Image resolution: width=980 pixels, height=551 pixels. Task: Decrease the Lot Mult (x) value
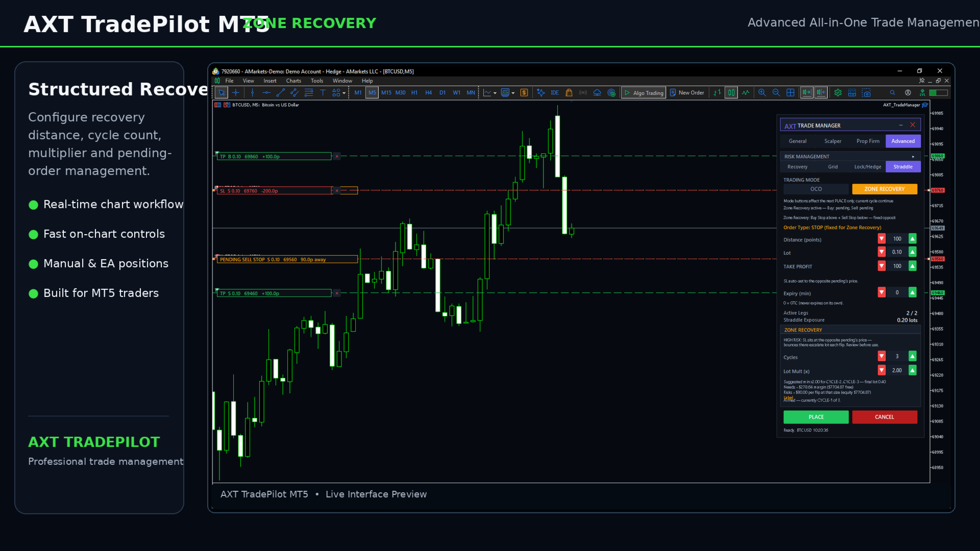pos(881,370)
